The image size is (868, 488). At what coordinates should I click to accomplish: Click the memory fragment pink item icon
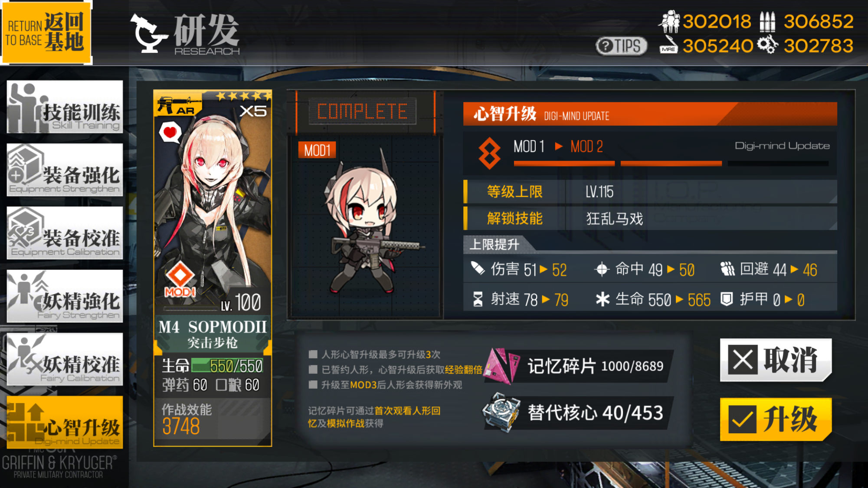(501, 366)
